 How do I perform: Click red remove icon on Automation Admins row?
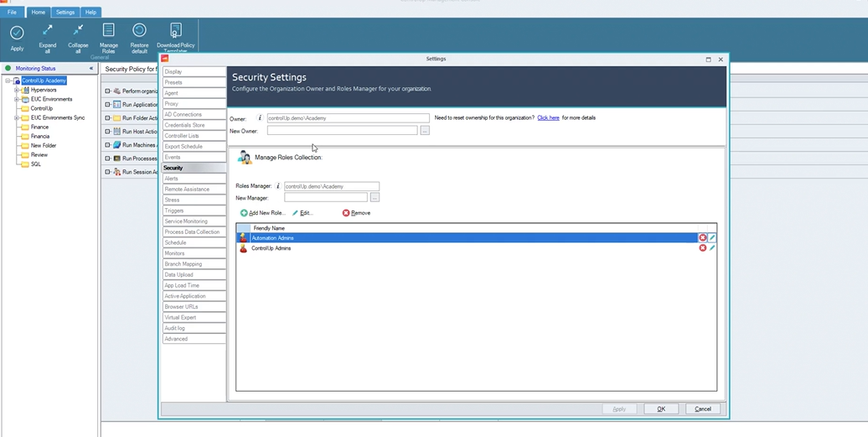tap(702, 237)
